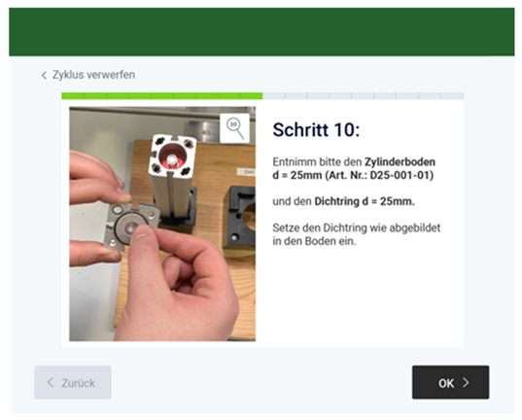Click the red cylinder opening in photo

(x=172, y=157)
